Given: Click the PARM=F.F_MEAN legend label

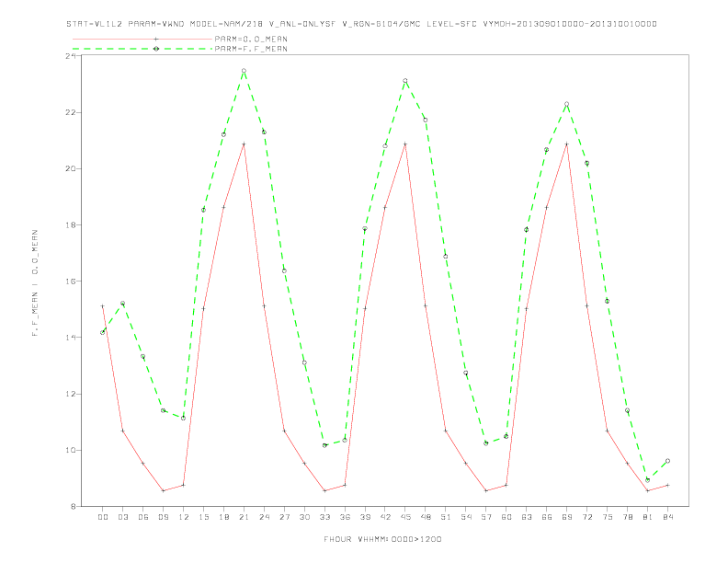Looking at the screenshot, I should (251, 49).
